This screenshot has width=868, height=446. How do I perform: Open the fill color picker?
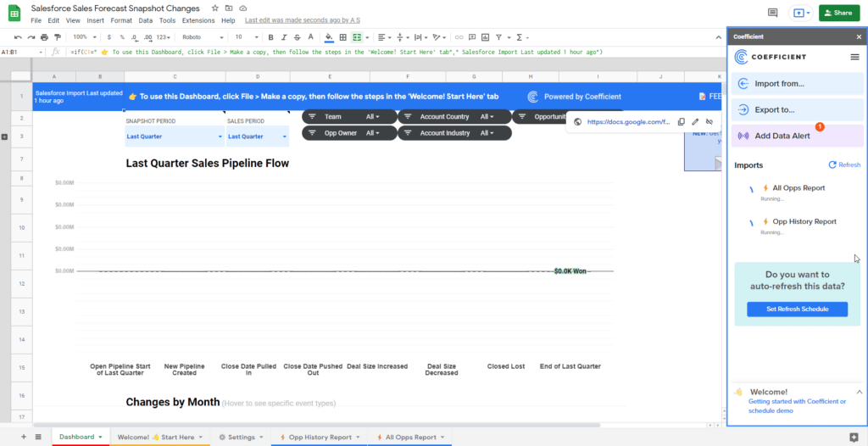330,37
